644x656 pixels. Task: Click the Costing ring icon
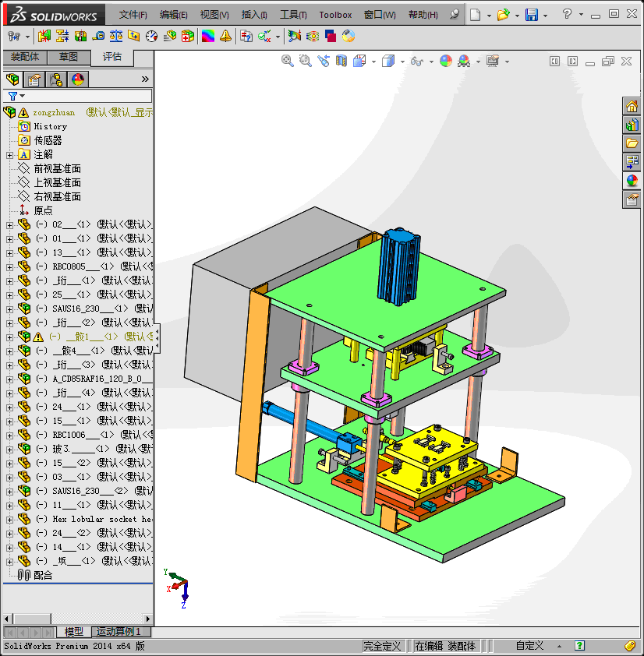click(x=349, y=37)
